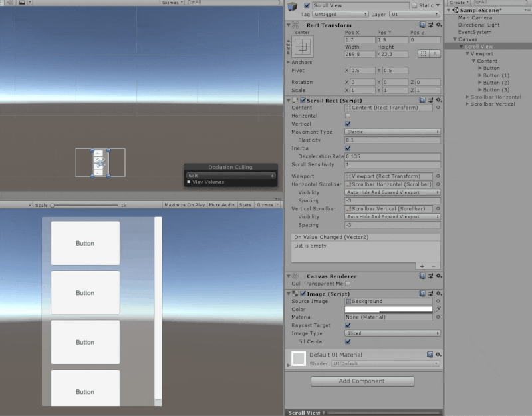Click the object picker circle beside Content field
532x416 pixels.
(x=438, y=107)
